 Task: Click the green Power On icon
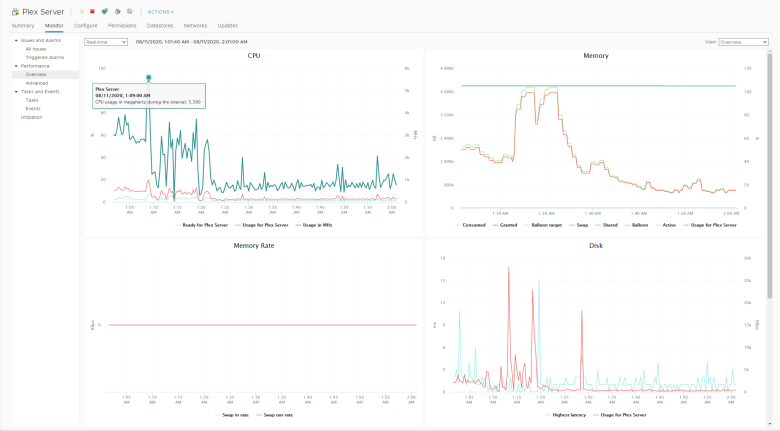[81, 12]
